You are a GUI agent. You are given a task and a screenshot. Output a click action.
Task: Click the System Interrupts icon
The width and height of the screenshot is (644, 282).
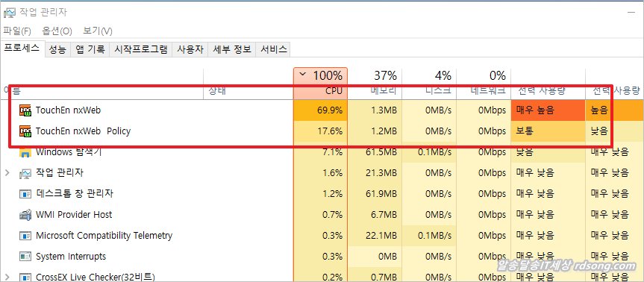coord(25,257)
